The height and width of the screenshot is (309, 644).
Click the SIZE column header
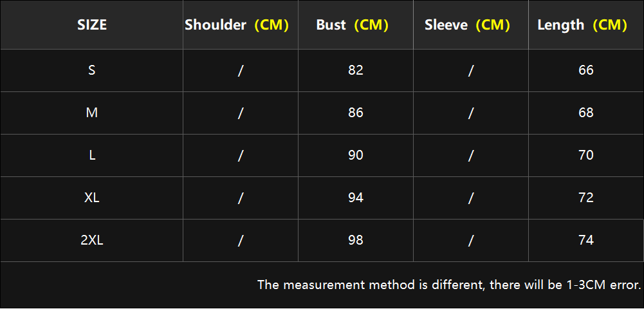(x=92, y=25)
